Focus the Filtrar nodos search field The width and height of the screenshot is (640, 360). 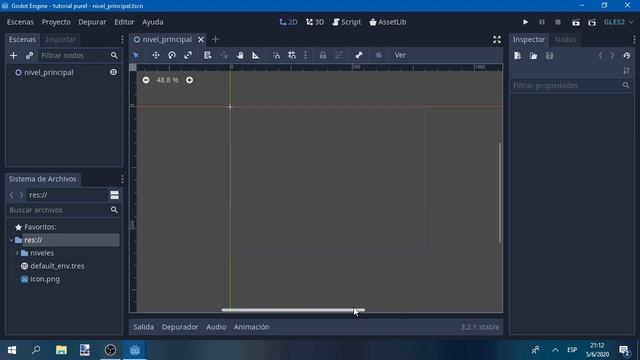79,56
